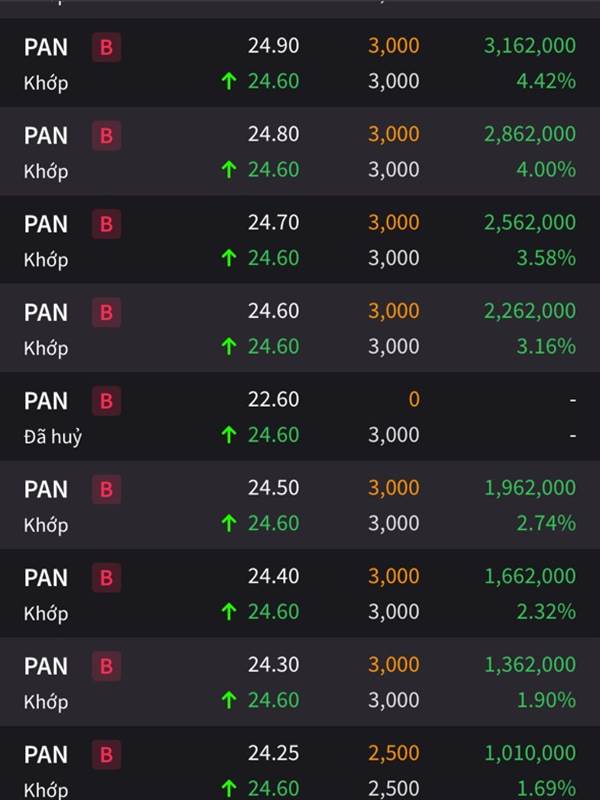Screen dimensions: 600x800
Task: Tap the B badge on the 24.50 order
Action: [x=107, y=489]
